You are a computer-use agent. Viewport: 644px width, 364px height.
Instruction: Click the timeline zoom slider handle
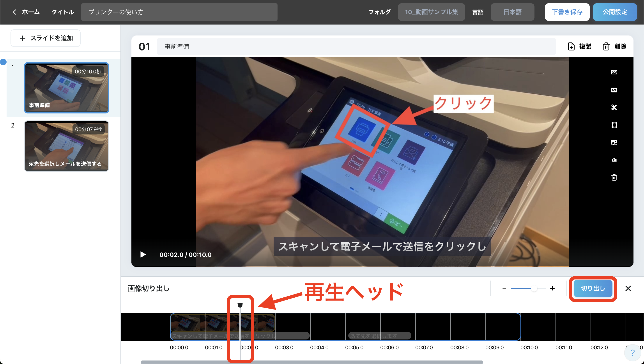pyautogui.click(x=534, y=288)
